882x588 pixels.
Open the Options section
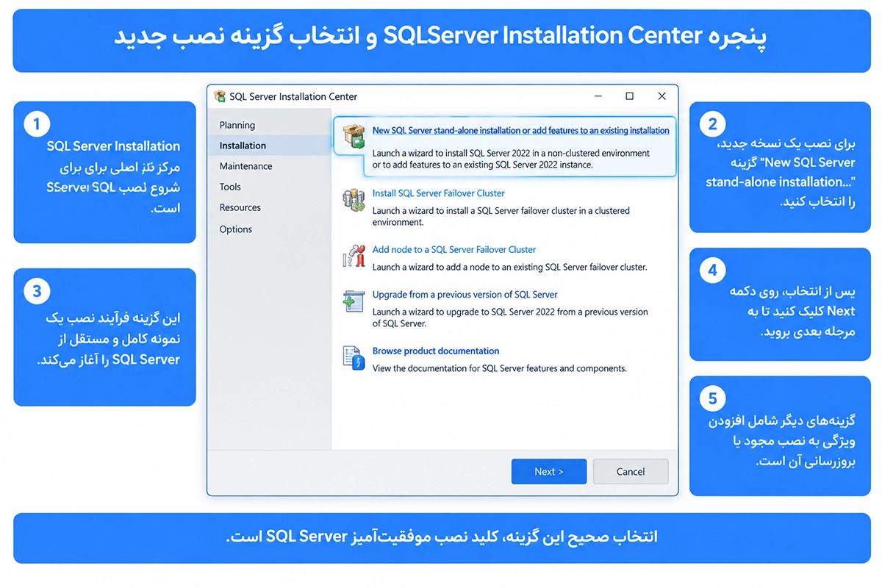click(x=235, y=229)
